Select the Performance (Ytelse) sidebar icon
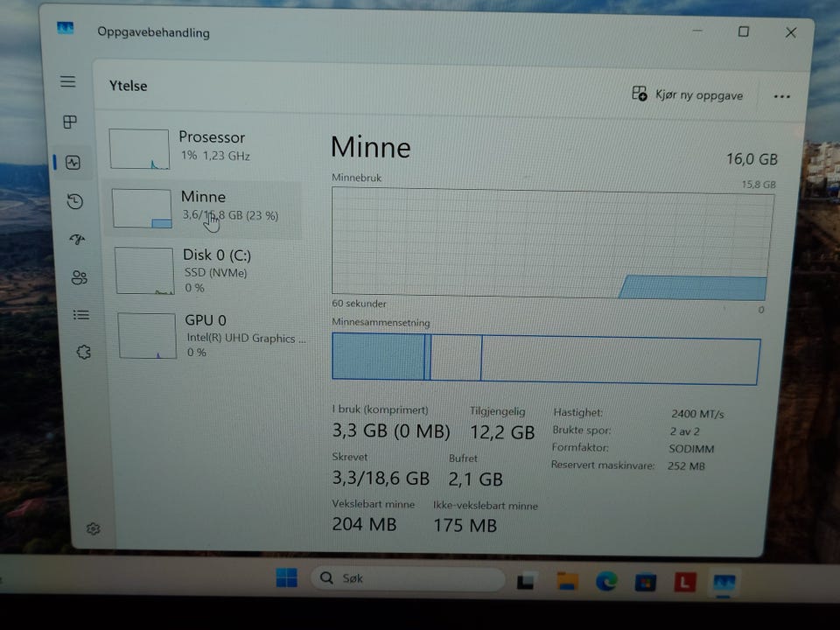Viewport: 840px width, 630px height. coord(73,163)
